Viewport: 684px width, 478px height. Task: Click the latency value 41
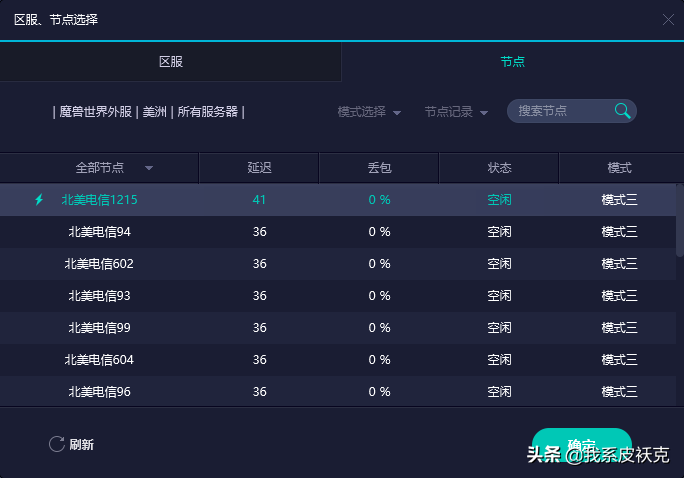click(x=259, y=200)
